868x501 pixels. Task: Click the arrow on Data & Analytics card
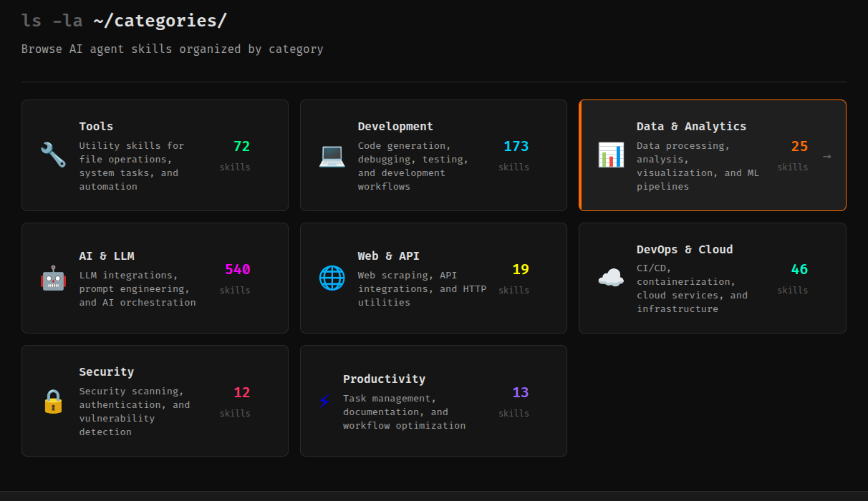[x=826, y=156]
